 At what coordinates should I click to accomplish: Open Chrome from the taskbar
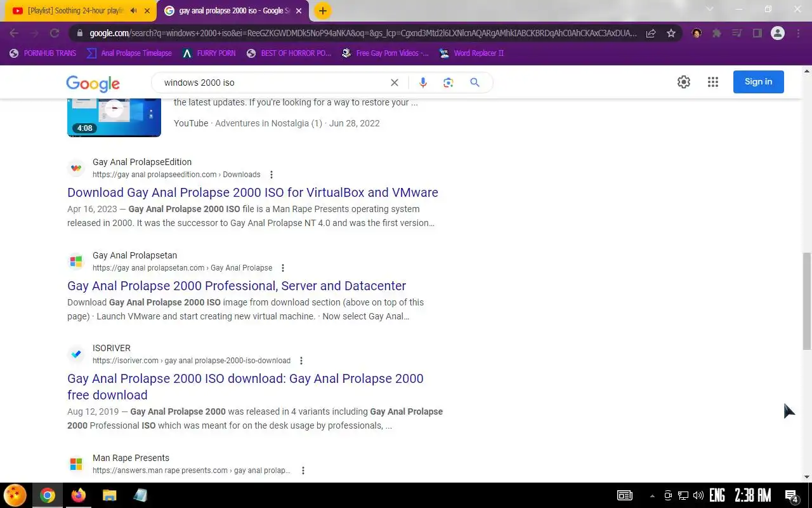48,495
